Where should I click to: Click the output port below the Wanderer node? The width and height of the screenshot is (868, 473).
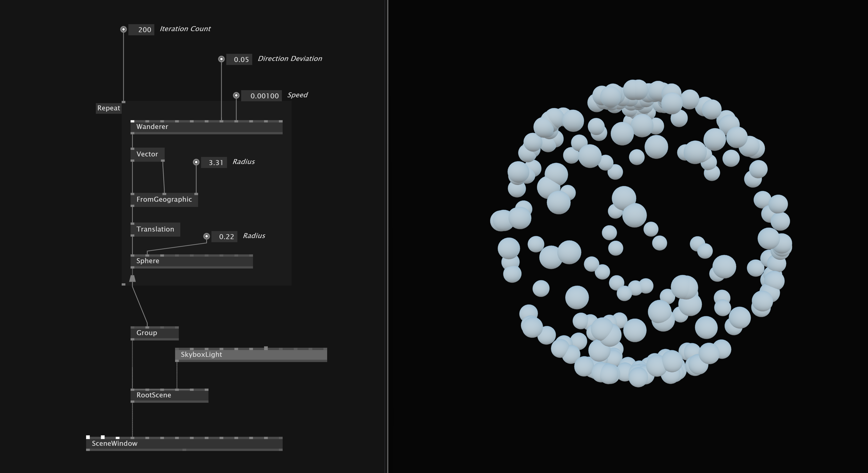click(x=132, y=133)
